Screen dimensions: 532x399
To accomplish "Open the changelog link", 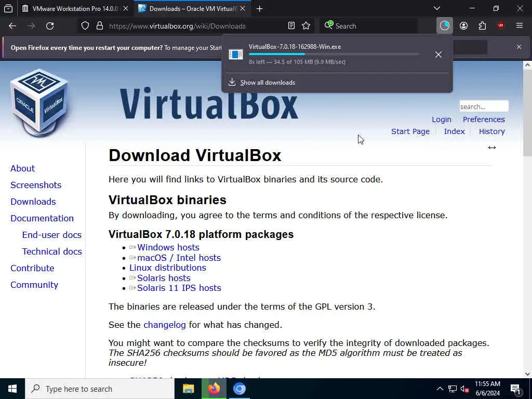I will (x=165, y=325).
